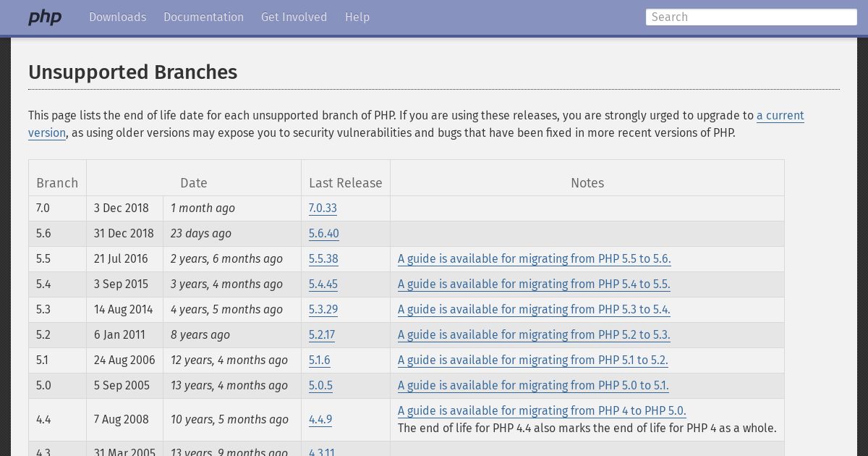Open migration guide PHP 5.3 to 5.4
The image size is (868, 456).
534,310
